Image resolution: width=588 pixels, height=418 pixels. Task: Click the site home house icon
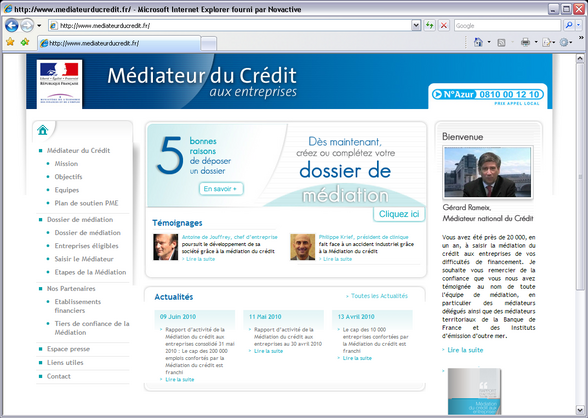(43, 130)
